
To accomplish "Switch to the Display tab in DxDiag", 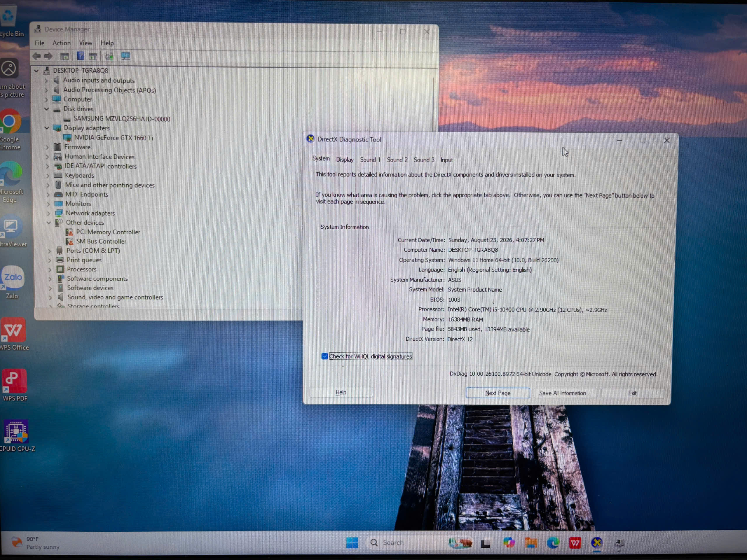I will coord(344,160).
